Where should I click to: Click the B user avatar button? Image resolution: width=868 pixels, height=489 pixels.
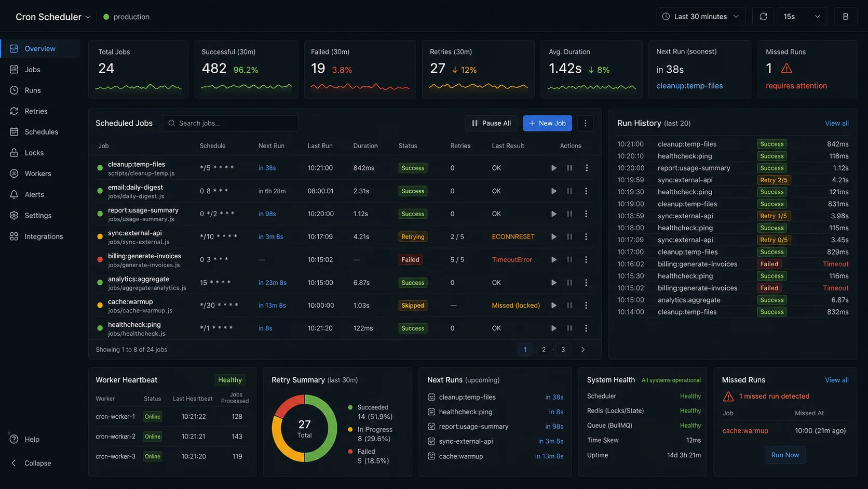845,17
